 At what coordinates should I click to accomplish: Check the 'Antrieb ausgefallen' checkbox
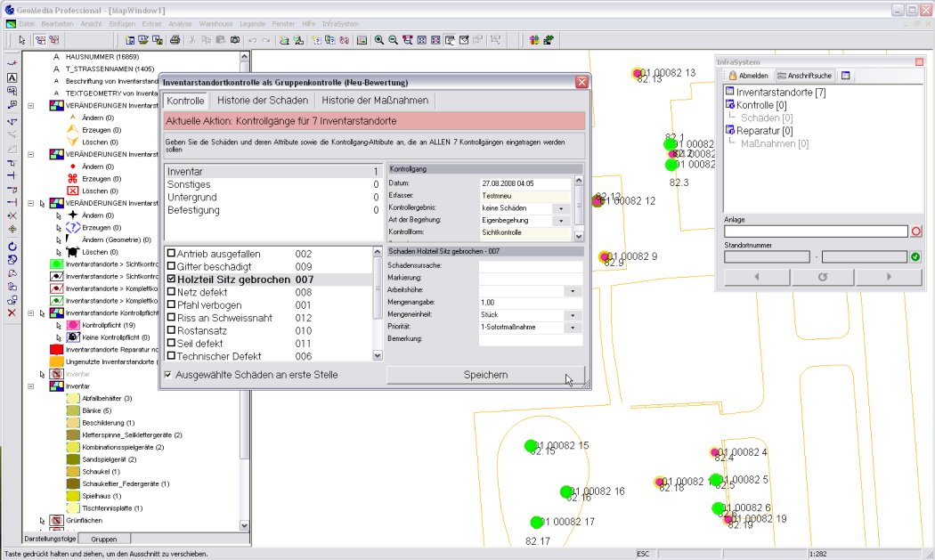[172, 255]
